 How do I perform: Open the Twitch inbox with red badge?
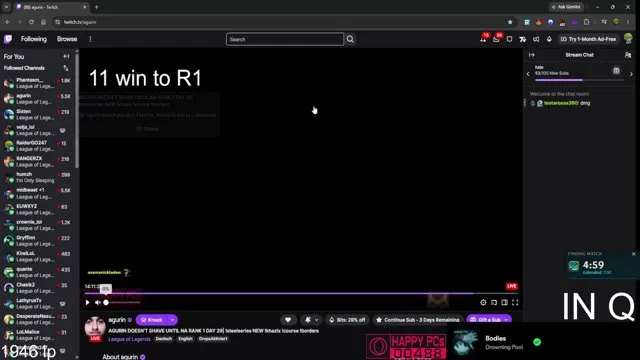coord(496,39)
